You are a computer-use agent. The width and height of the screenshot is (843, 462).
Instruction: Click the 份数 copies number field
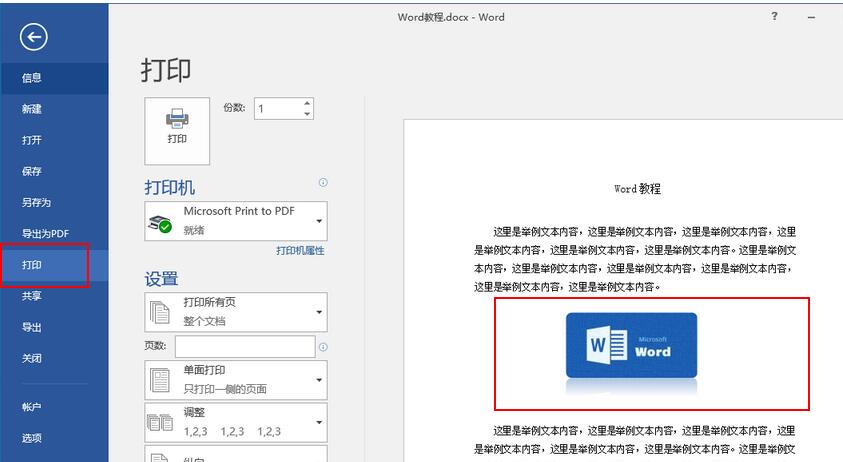(x=276, y=108)
